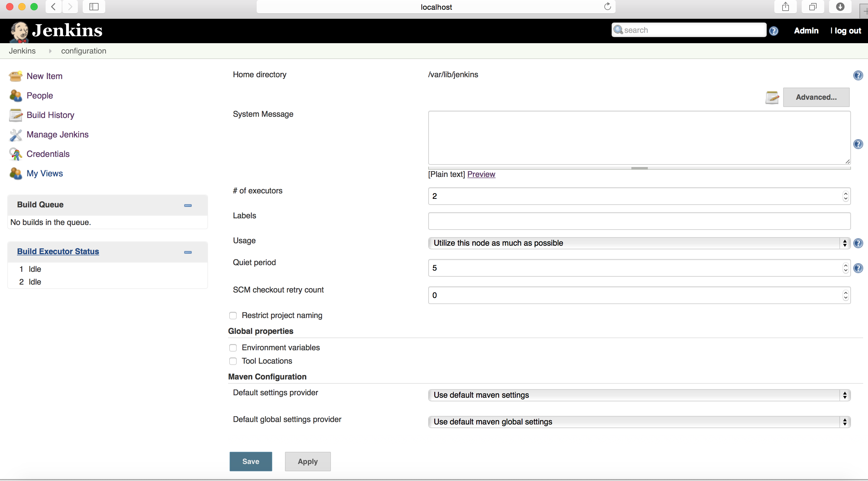Viewport: 868px width, 481px height.
Task: Click the System Message resize bar
Action: tap(639, 168)
